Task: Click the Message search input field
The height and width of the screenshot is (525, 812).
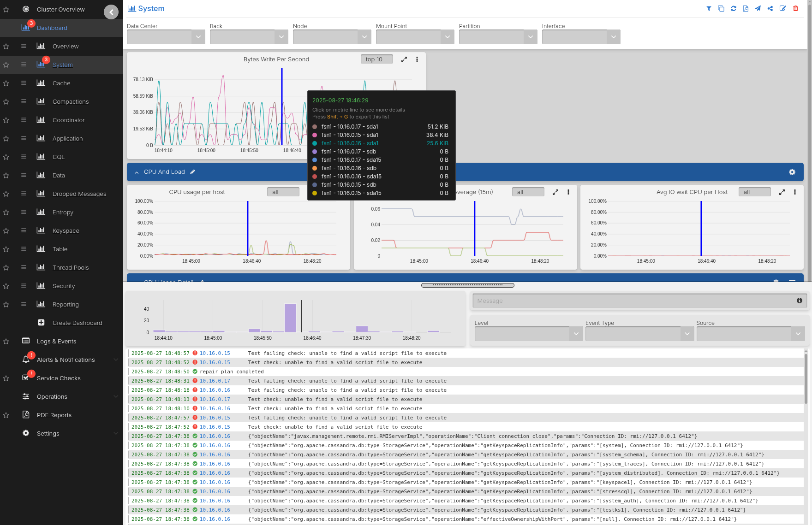Action: pos(634,301)
